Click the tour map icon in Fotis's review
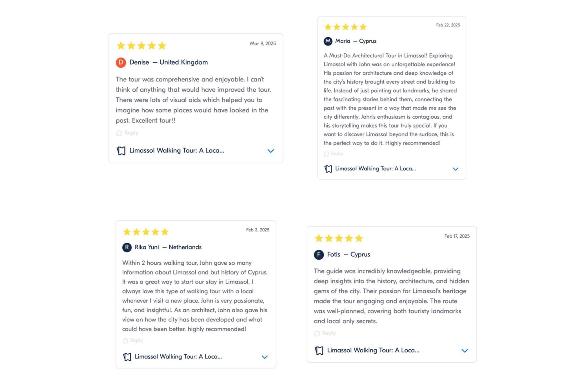This screenshot has height=392, width=588. [319, 350]
